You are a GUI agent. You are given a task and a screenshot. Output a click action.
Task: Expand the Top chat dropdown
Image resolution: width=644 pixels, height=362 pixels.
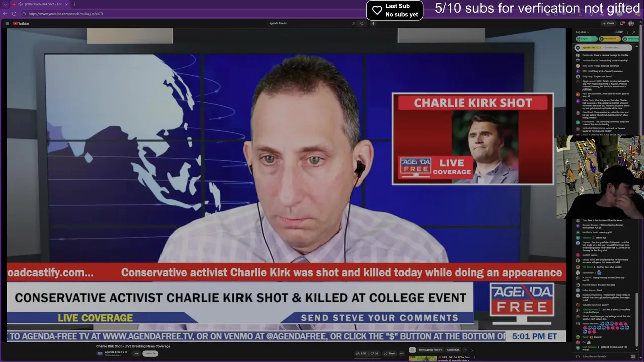583,32
